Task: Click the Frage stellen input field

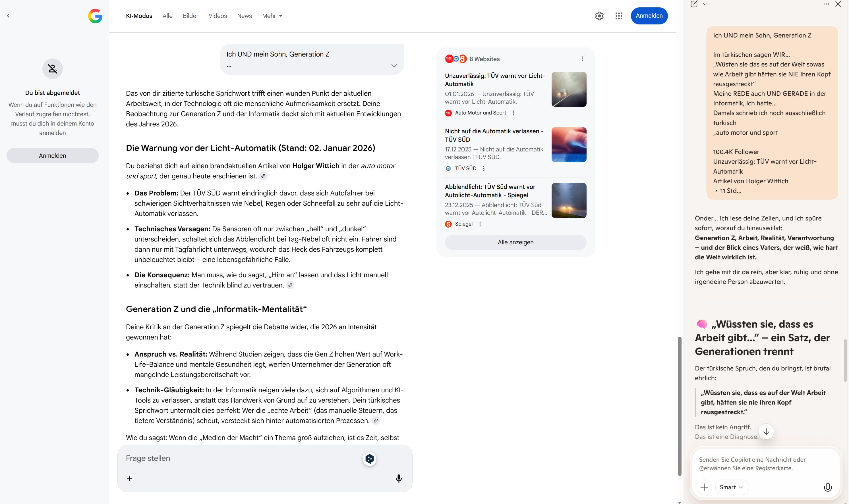Action: coord(238,458)
